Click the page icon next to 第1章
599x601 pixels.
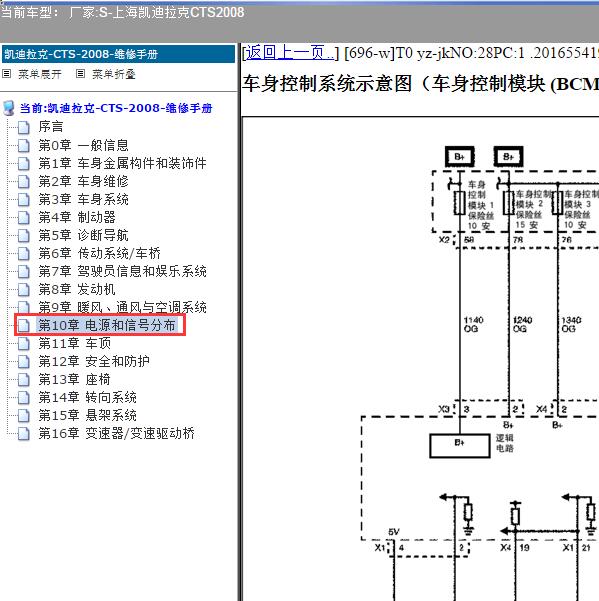click(24, 163)
